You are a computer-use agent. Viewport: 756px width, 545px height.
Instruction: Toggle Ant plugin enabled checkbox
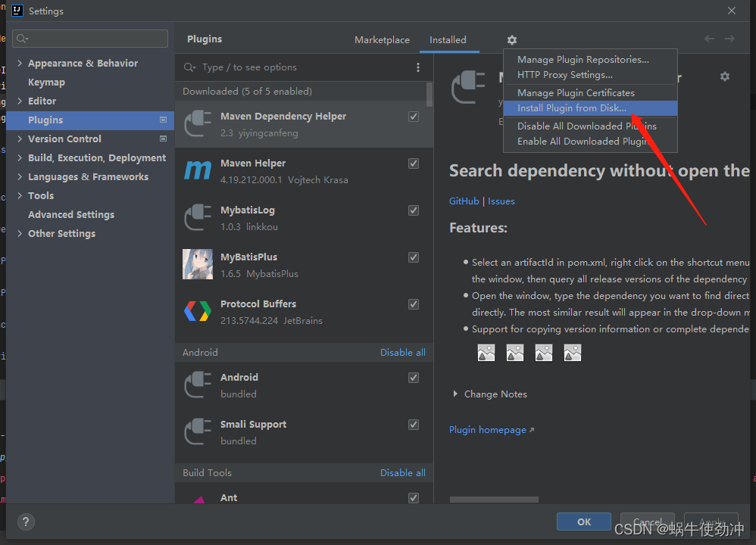(414, 498)
